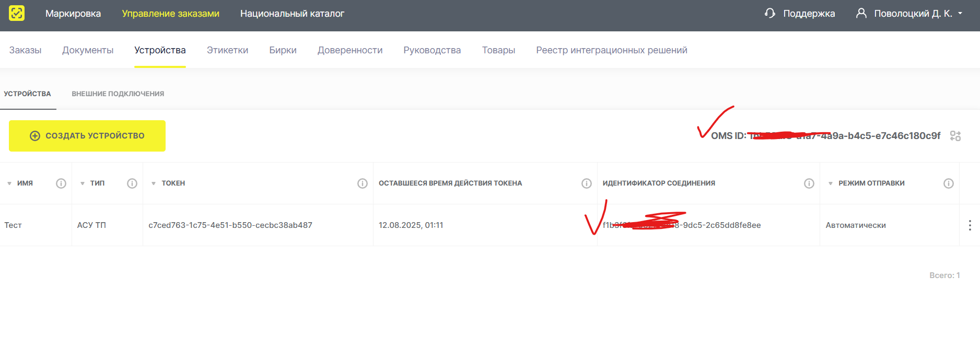Click the copy icon next to OMS ID
Viewport: 980px width, 357px height.
point(955,136)
